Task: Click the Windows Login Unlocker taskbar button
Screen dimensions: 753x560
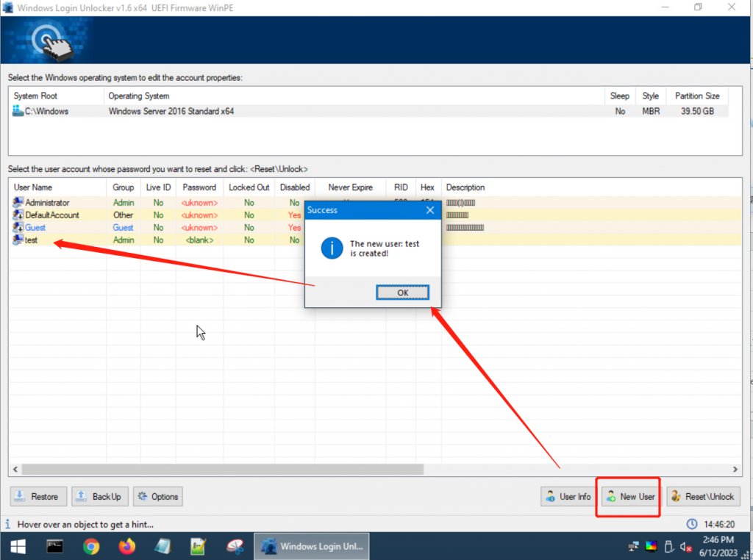Action: [x=312, y=546]
